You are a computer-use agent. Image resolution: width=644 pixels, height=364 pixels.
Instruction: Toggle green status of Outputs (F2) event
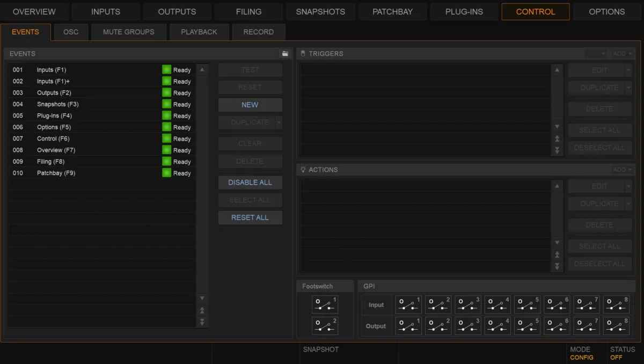point(166,93)
